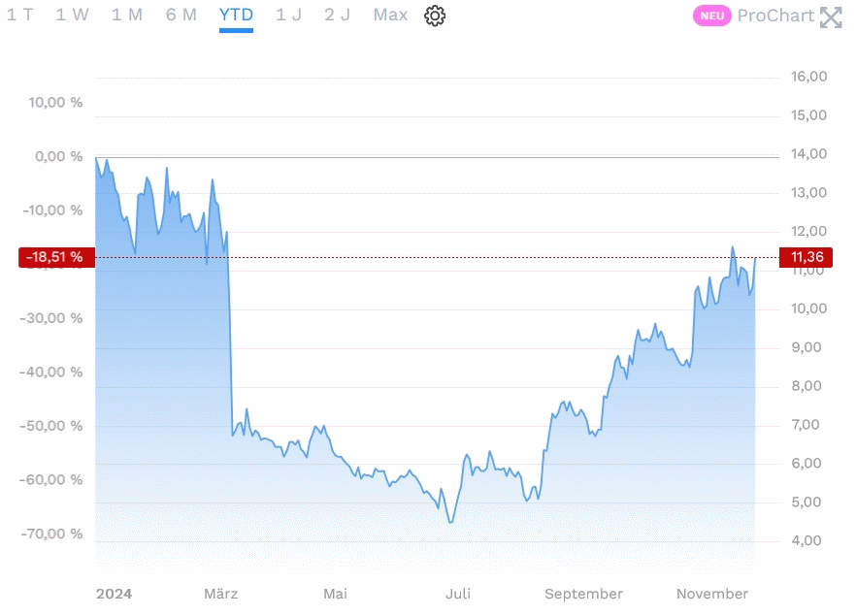
Task: Display the 2 J time range
Action: click(x=337, y=15)
